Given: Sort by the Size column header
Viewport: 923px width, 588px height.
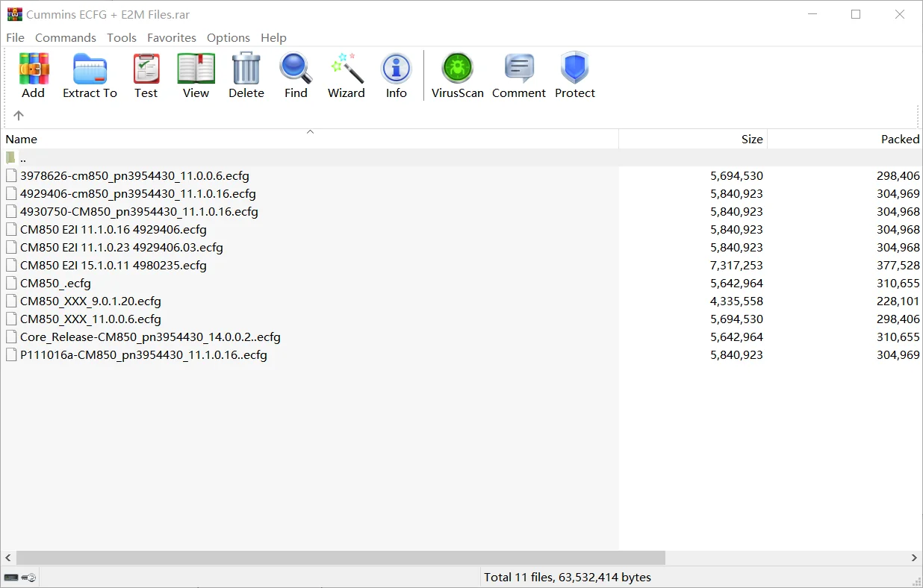Looking at the screenshot, I should tap(693, 139).
